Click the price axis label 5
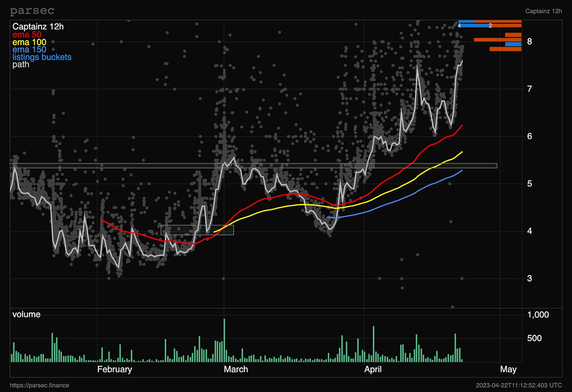Screen dimensions: 572x392 point(530,184)
